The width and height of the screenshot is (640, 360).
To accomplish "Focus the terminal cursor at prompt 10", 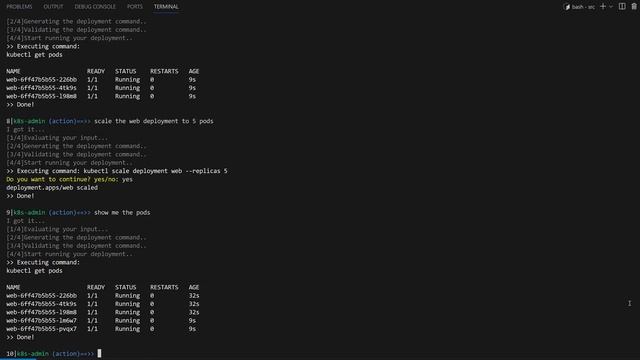I will pos(99,353).
